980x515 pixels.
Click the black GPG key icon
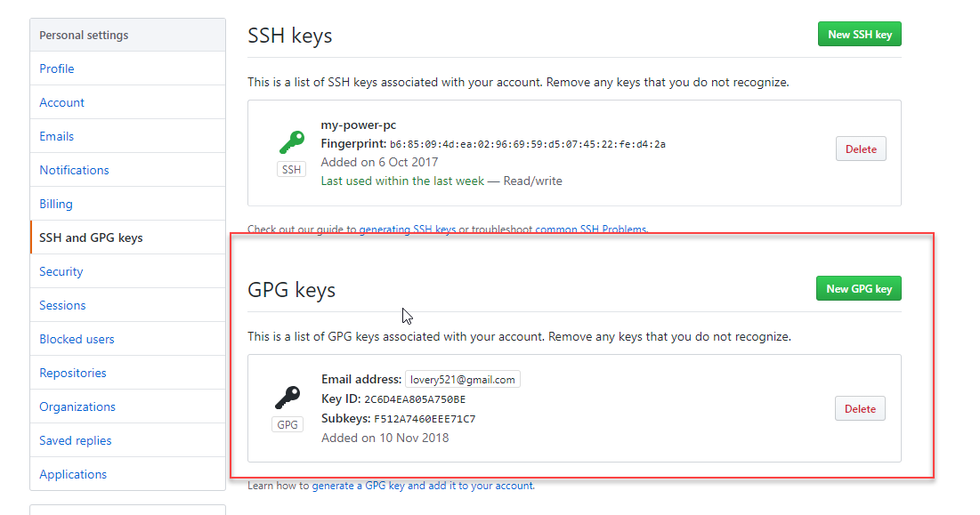[288, 397]
